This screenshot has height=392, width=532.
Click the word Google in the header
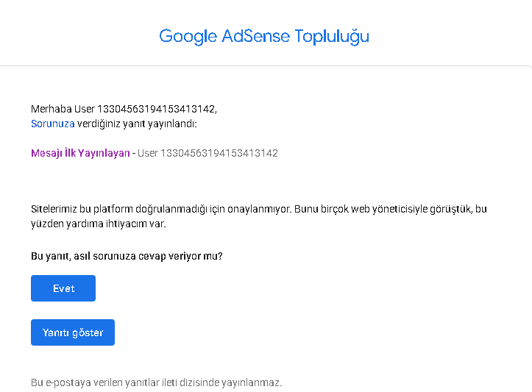188,36
